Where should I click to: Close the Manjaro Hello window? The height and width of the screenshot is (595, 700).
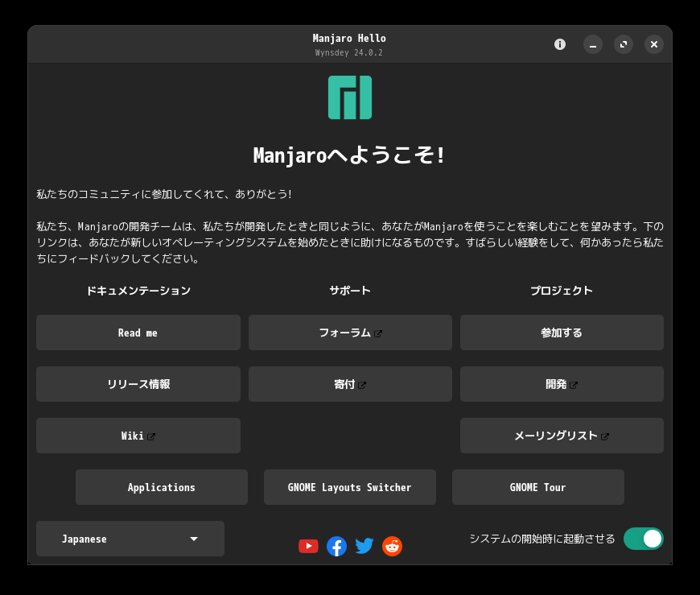(654, 44)
